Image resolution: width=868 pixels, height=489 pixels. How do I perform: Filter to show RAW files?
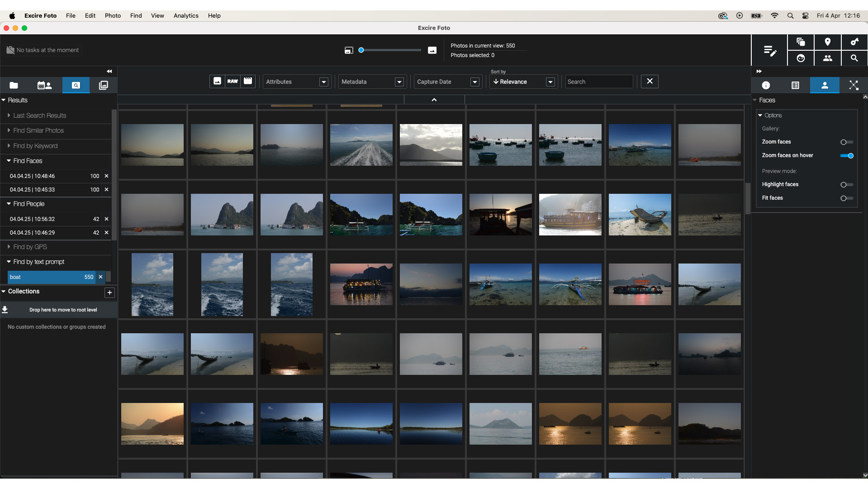coord(232,81)
